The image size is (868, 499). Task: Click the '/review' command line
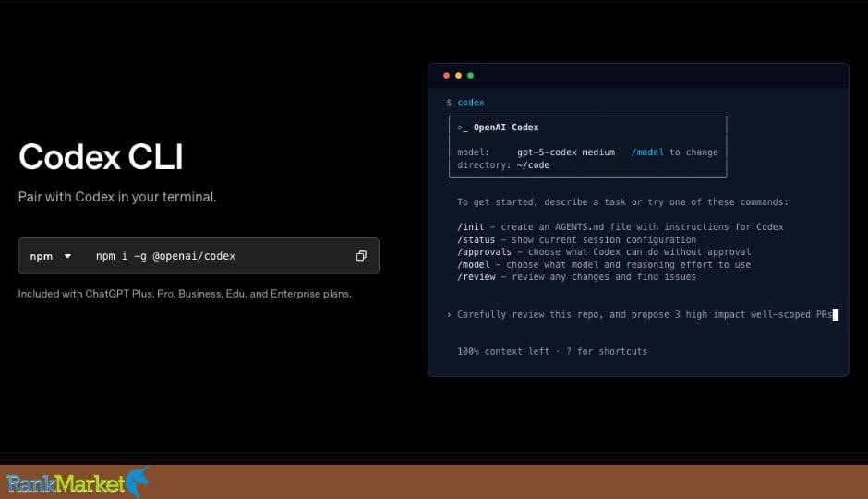pyautogui.click(x=576, y=277)
